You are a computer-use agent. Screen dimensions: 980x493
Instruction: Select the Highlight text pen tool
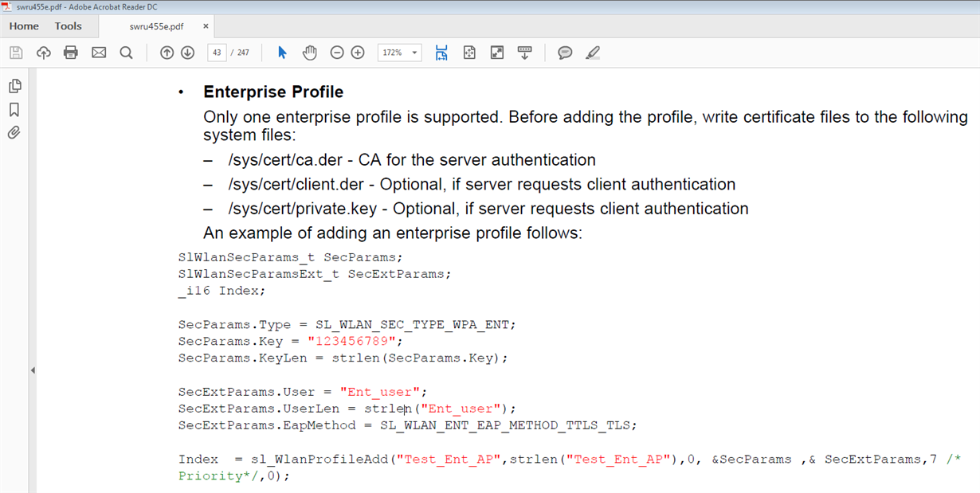coord(592,53)
